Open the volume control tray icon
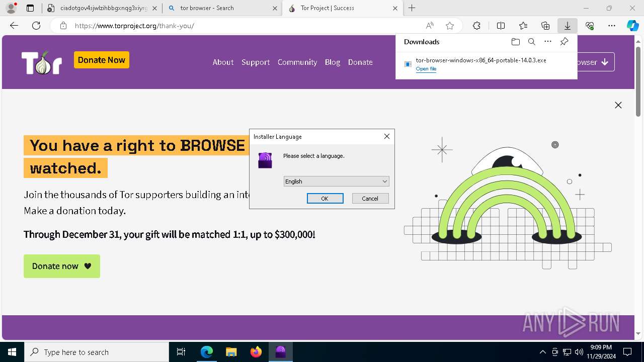Image resolution: width=644 pixels, height=362 pixels. (579, 352)
